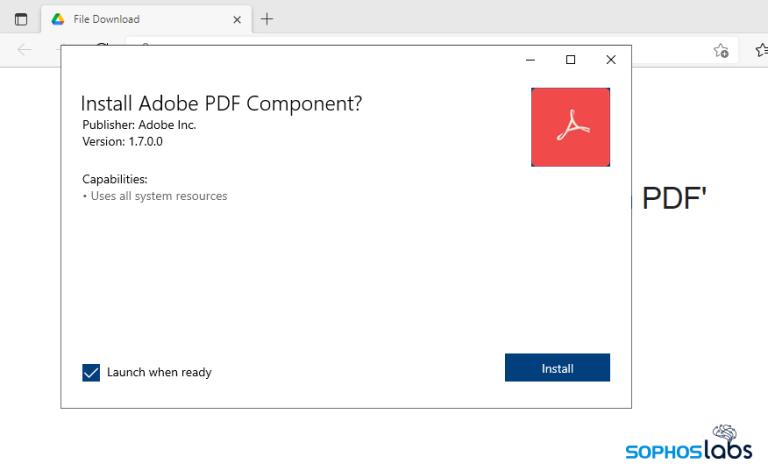Add this page to favorites
This screenshot has width=768, height=471.
(x=721, y=50)
